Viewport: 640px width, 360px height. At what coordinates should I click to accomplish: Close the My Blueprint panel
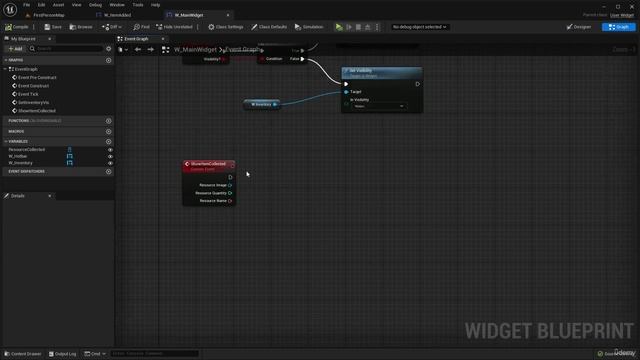point(49,39)
